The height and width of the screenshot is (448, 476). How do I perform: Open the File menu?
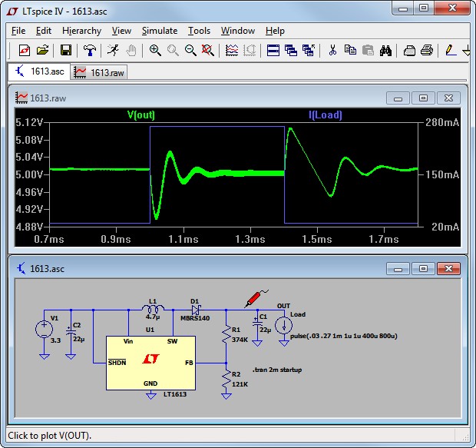(x=18, y=31)
